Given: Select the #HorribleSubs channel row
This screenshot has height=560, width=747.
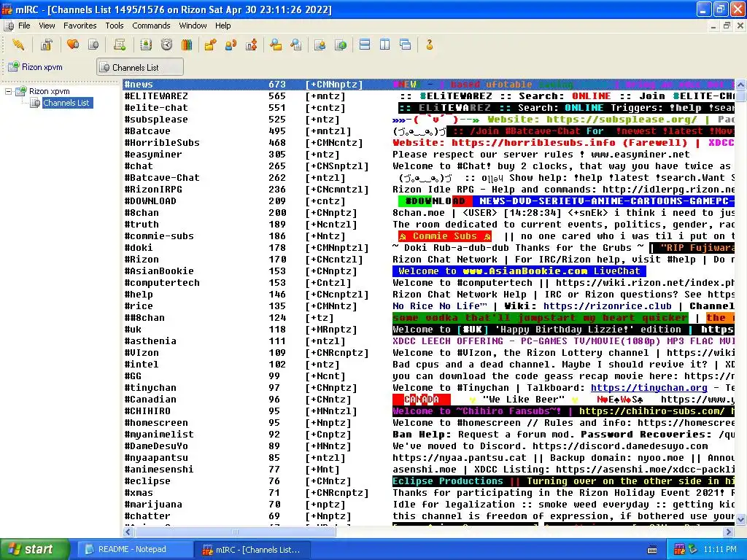Looking at the screenshot, I should pyautogui.click(x=428, y=143).
